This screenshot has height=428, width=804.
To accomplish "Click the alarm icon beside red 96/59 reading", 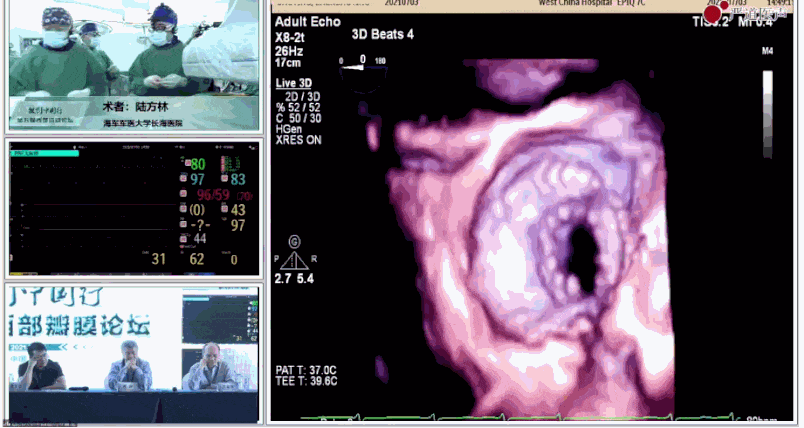I will (x=184, y=194).
